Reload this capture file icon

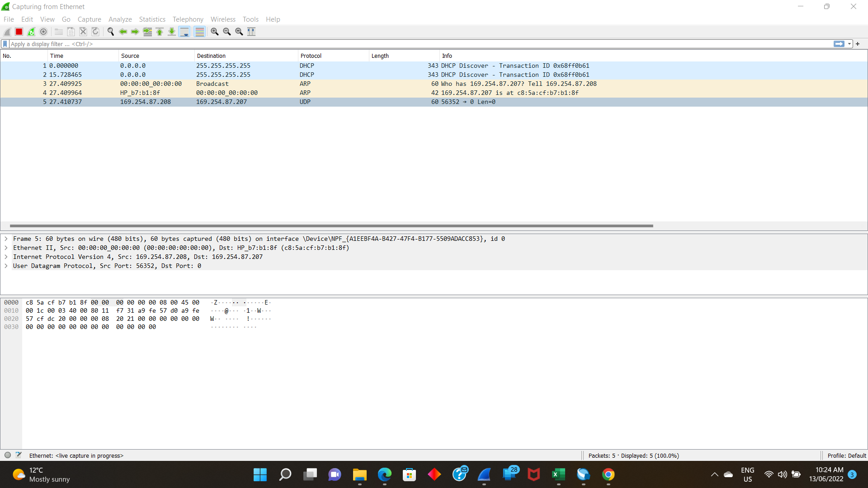(95, 32)
